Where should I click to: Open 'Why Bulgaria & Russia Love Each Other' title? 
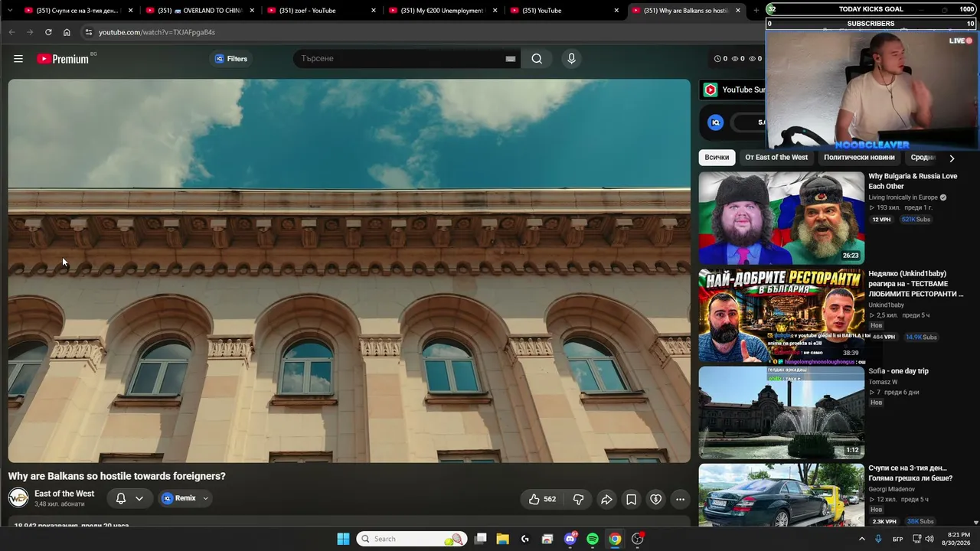(x=913, y=181)
